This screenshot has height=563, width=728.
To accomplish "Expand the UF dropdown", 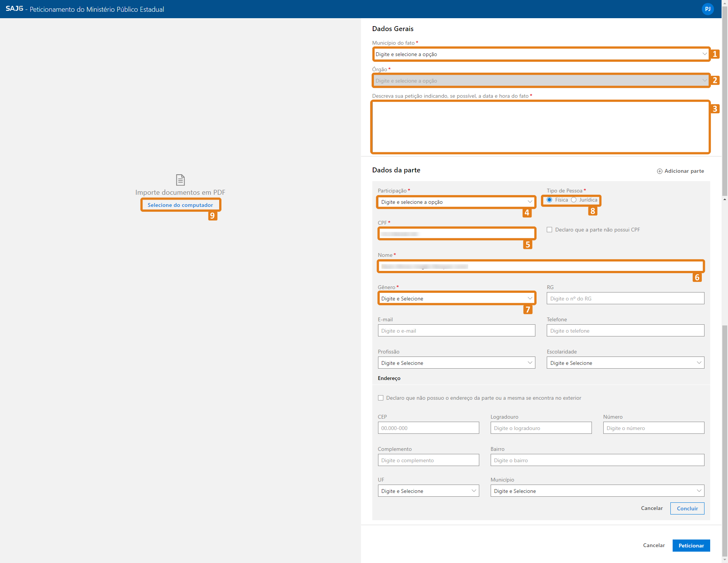I will 428,491.
